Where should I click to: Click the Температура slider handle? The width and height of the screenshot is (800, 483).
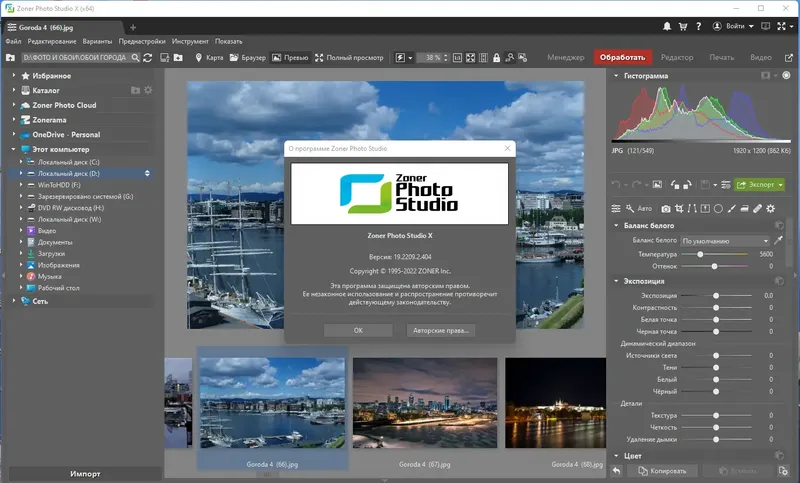point(700,254)
